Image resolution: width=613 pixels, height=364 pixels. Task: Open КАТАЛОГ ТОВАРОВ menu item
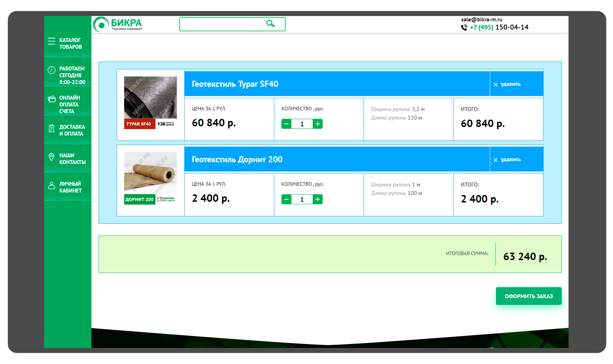pos(70,43)
